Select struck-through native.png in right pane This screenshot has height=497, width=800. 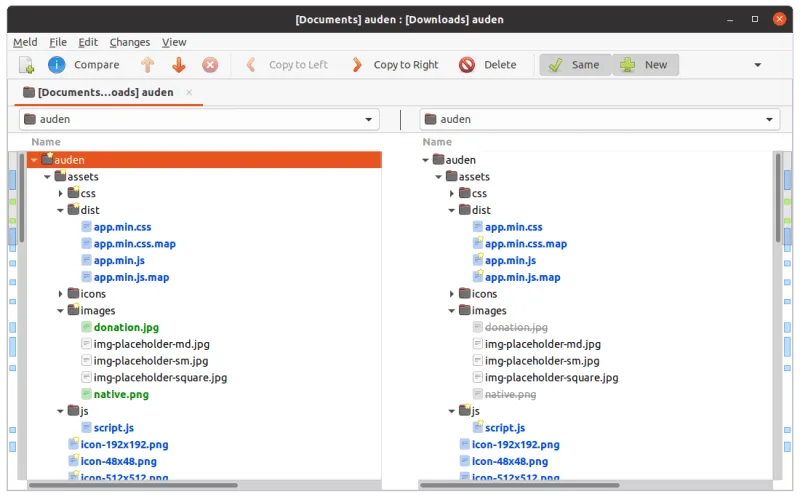pos(510,394)
